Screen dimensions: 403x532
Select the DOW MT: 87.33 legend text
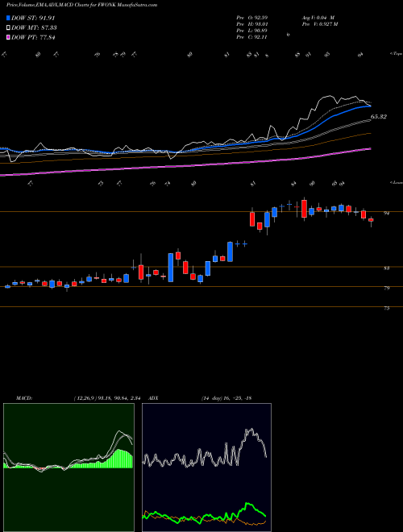(x=34, y=28)
